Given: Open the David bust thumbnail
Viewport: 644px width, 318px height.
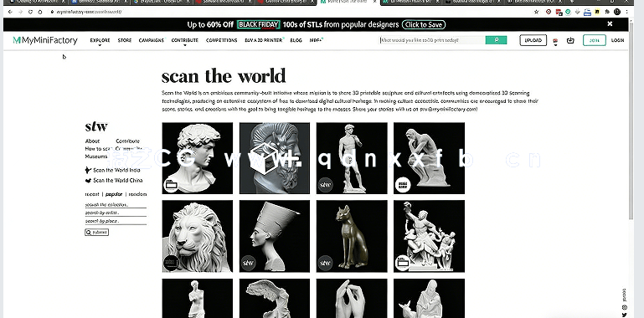Looking at the screenshot, I should tap(197, 158).
